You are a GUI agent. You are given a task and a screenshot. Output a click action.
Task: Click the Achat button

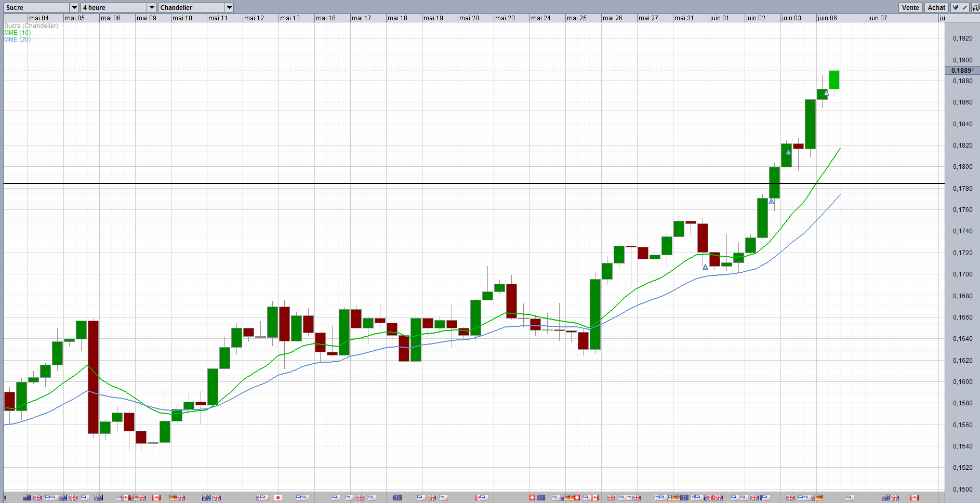click(936, 7)
